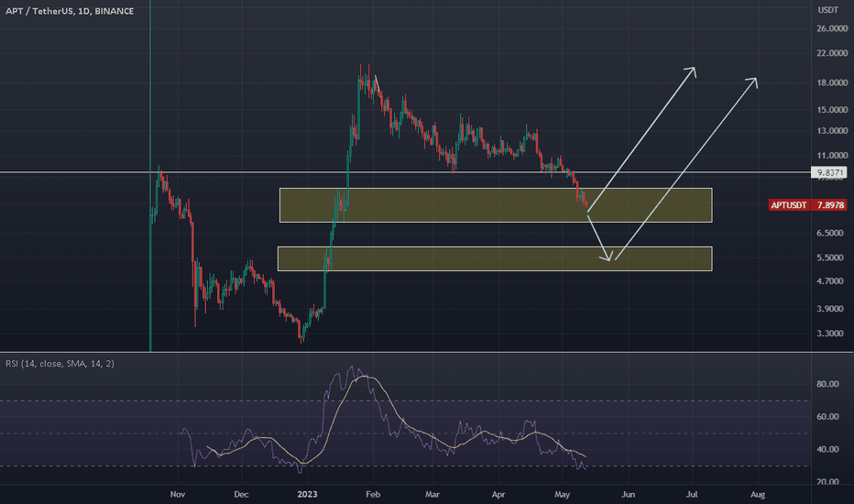Click the RSI 40.00 scale label
Image resolution: width=854 pixels, height=504 pixels.
[827, 450]
